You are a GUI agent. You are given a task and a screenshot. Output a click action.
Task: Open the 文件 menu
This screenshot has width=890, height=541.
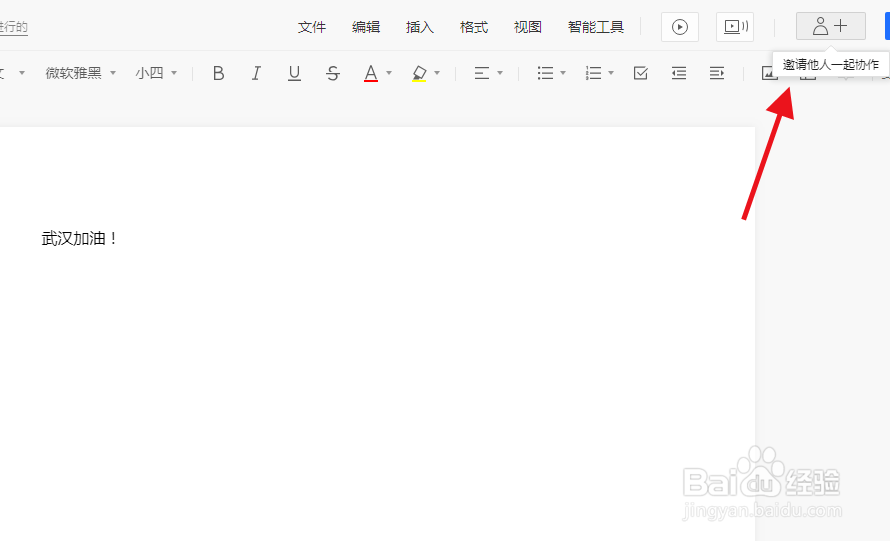tap(312, 27)
